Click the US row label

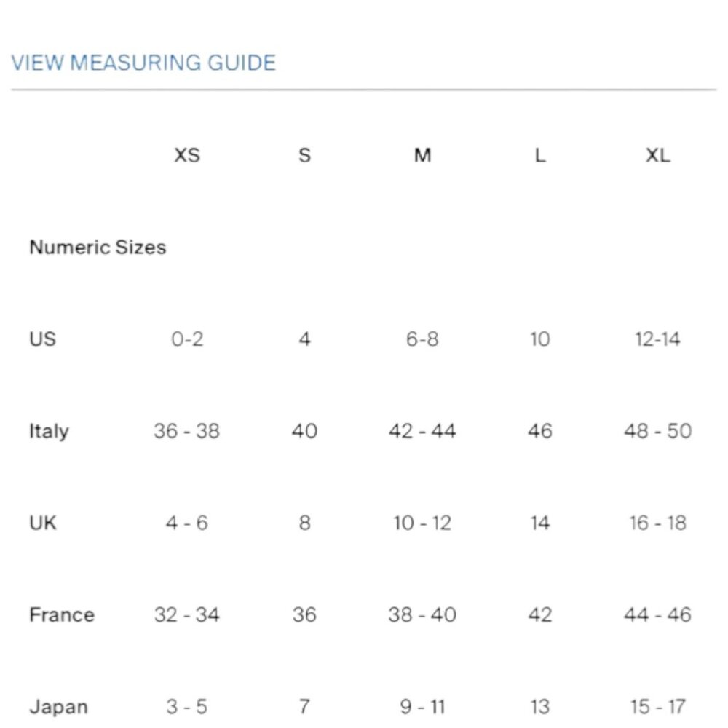pos(43,339)
